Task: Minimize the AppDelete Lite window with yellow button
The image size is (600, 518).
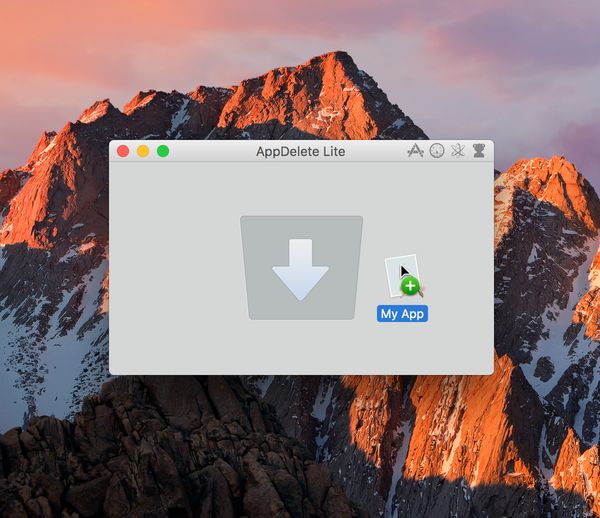Action: click(143, 151)
